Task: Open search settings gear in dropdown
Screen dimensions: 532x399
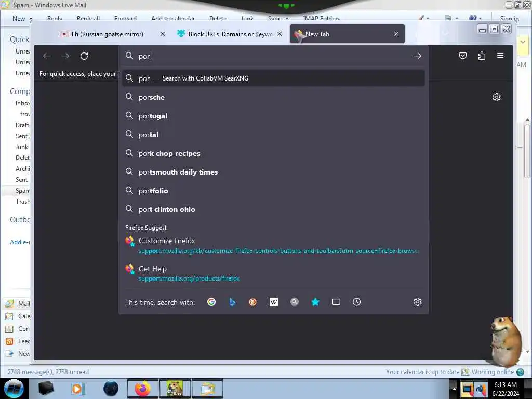Action: point(418,302)
